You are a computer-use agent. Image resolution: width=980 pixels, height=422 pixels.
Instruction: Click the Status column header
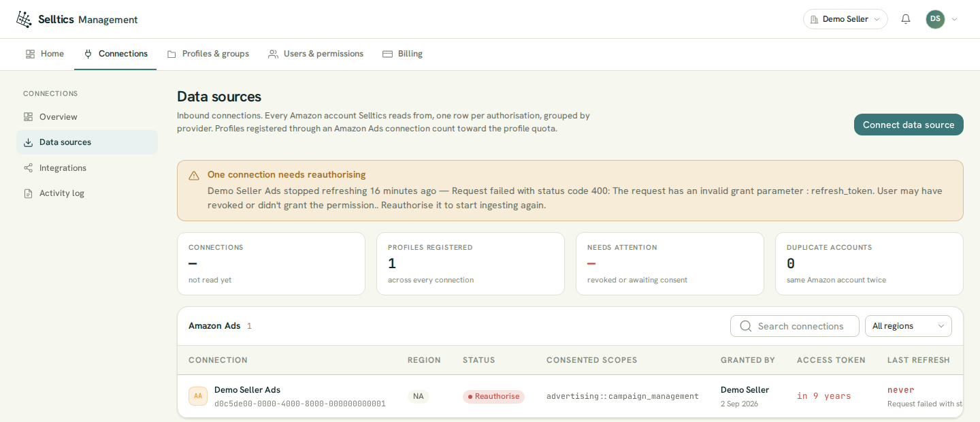pyautogui.click(x=479, y=360)
